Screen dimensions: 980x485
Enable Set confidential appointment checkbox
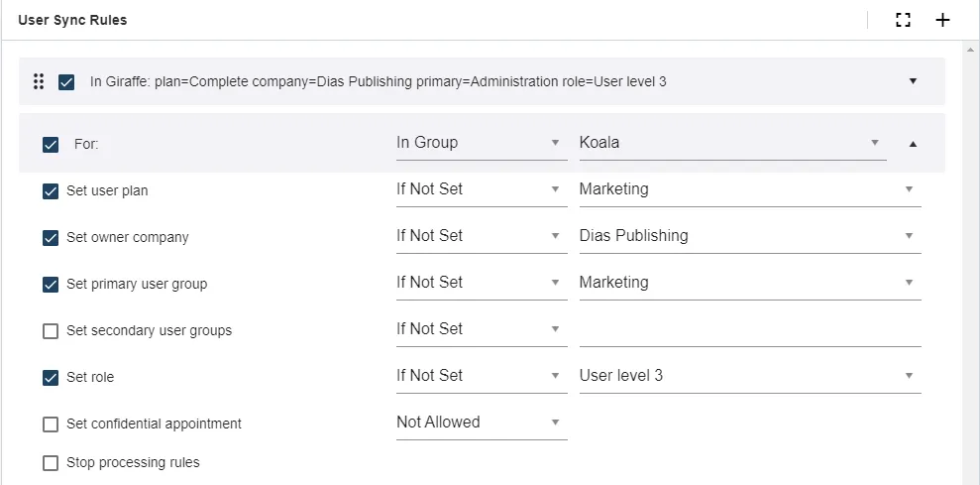pyautogui.click(x=51, y=424)
